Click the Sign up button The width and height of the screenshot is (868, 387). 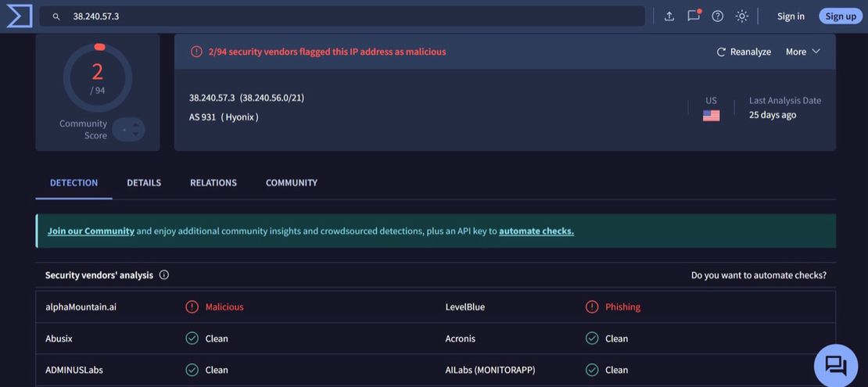841,16
